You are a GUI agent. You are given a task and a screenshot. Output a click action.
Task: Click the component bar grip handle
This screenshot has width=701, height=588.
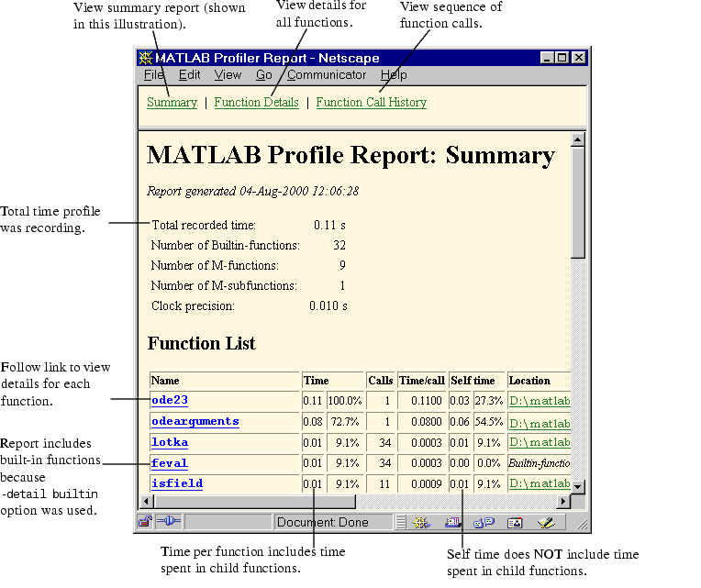tap(401, 522)
